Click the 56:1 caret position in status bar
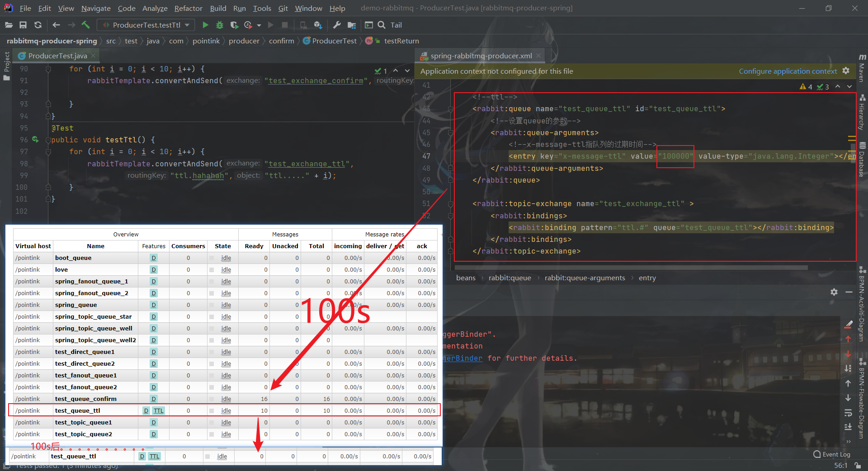The width and height of the screenshot is (868, 471). coord(841,466)
